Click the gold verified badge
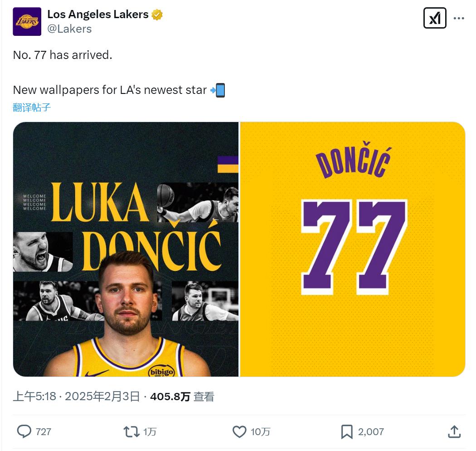This screenshot has height=451, width=476. (157, 15)
